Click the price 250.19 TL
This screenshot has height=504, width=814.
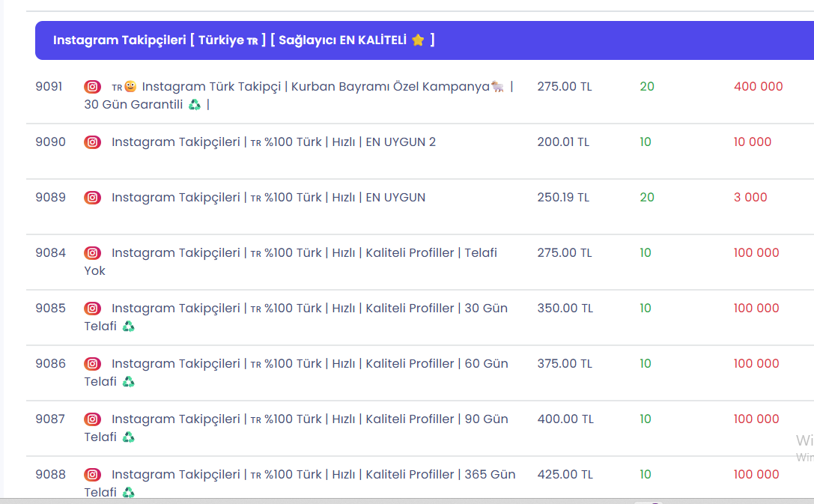(x=563, y=198)
